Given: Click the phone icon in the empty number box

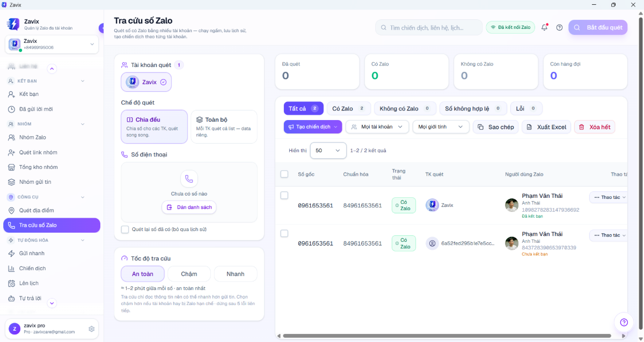Looking at the screenshot, I should tap(189, 179).
